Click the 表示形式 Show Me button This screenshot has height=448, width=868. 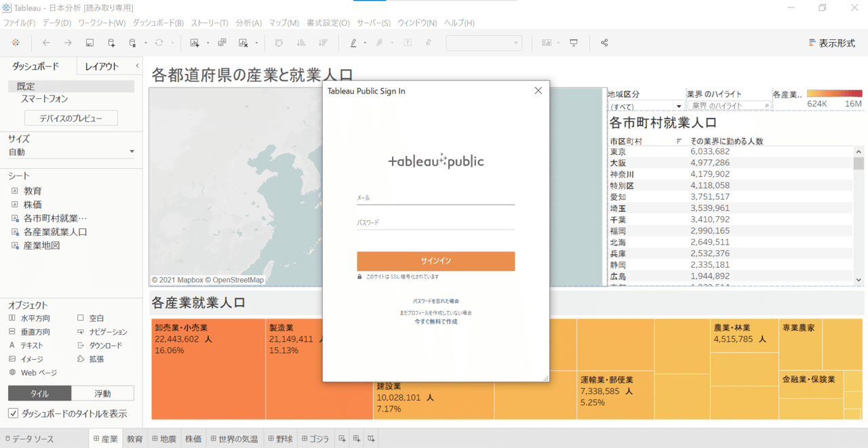pyautogui.click(x=832, y=43)
